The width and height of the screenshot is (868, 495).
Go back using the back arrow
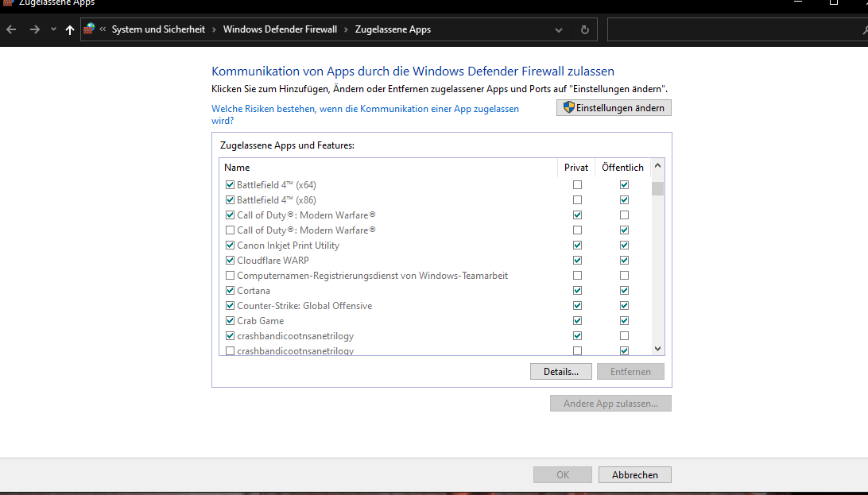coord(11,29)
